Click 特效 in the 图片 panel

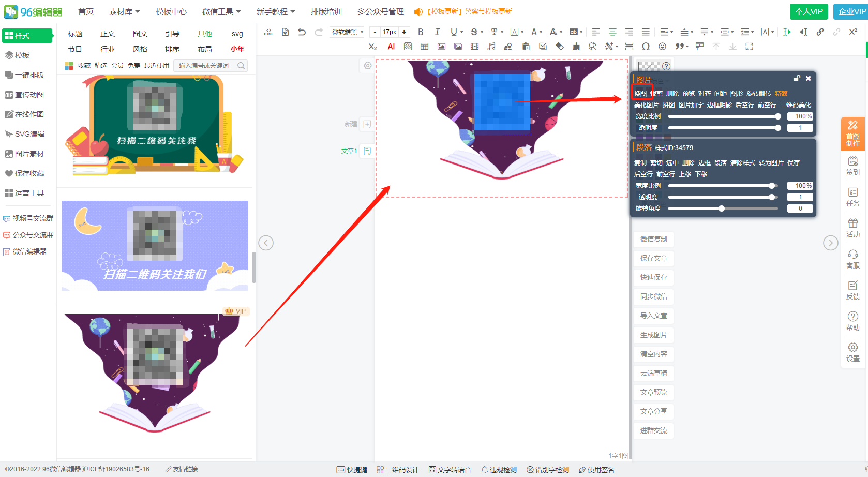tap(781, 94)
